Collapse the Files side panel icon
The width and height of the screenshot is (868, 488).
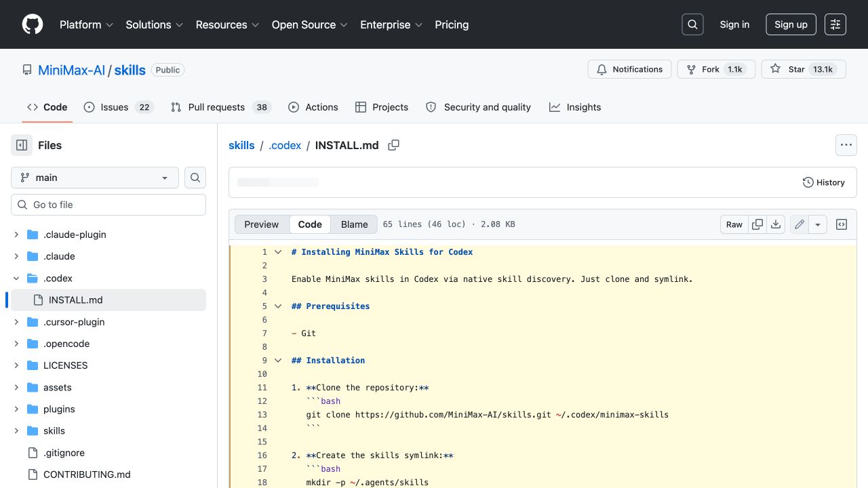click(x=22, y=145)
